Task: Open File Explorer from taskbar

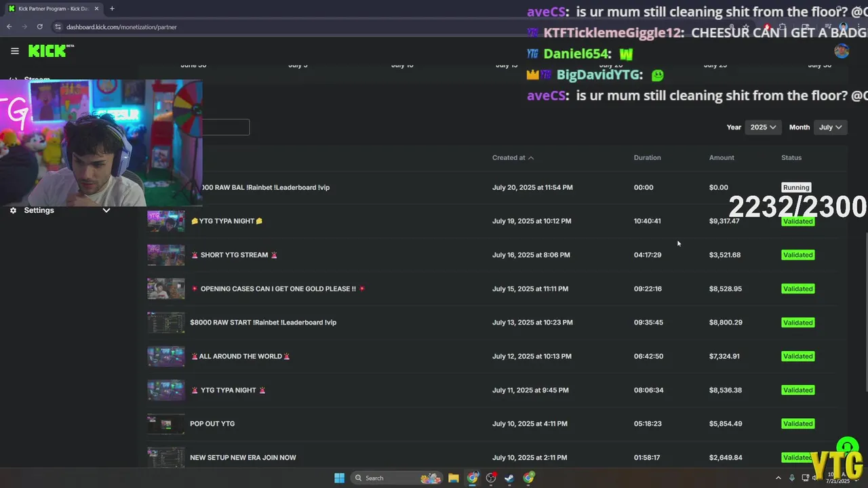Action: pos(454,478)
